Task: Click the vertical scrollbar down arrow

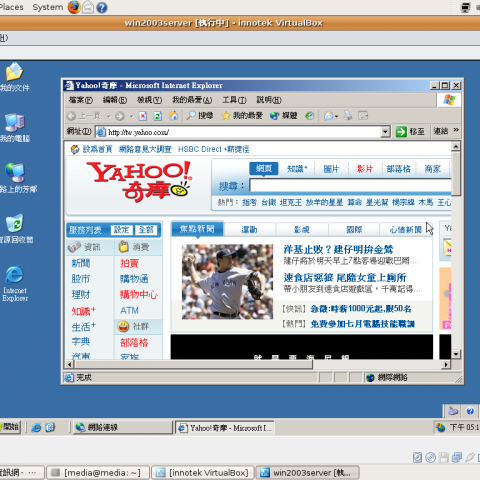Action: tap(456, 354)
